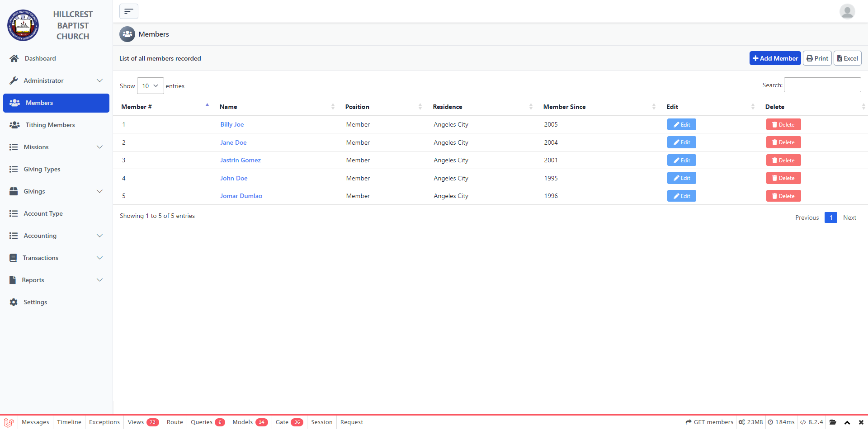Open the show entries count dropdown

coord(150,86)
